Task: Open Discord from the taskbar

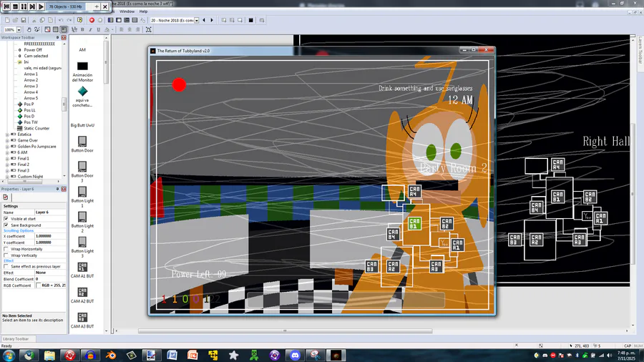Action: click(295, 356)
